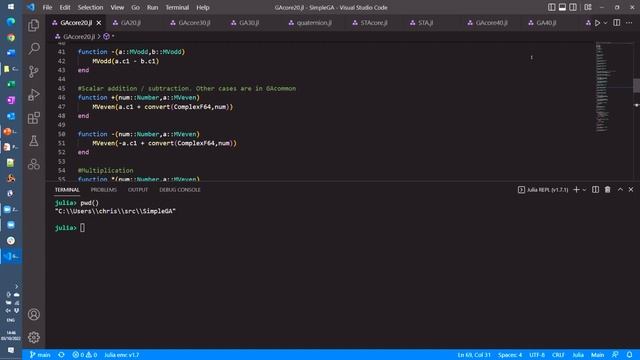Open the Extensions view
Image resolution: width=640 pixels, height=360 pixels.
(34, 118)
